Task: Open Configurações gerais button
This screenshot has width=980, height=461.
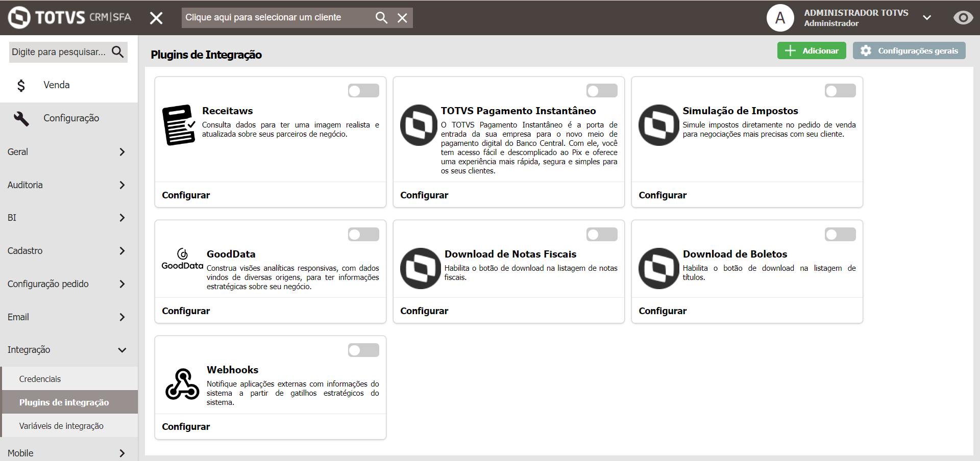Action: point(909,51)
